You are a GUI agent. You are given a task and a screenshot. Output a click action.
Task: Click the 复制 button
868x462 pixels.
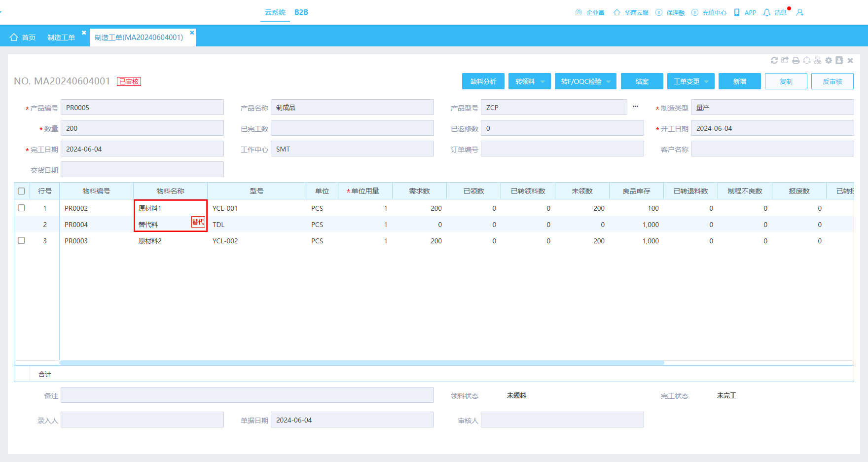coord(786,81)
